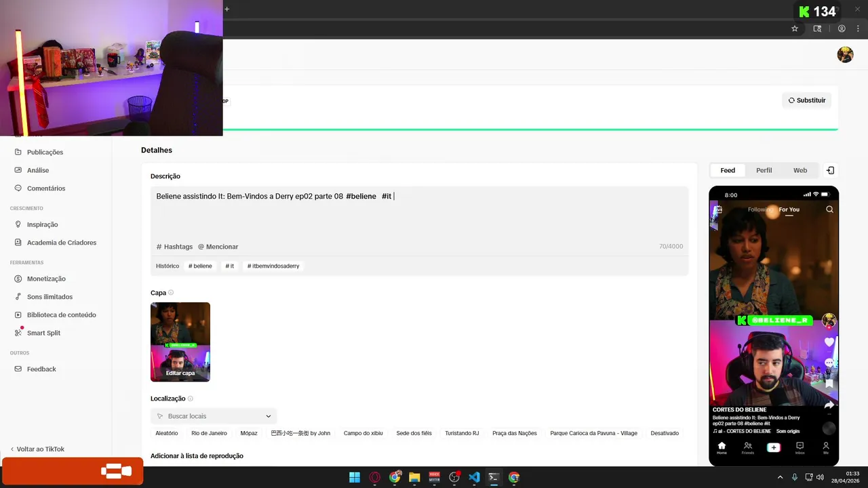
Task: Open Monetização tool
Action: tap(46, 279)
